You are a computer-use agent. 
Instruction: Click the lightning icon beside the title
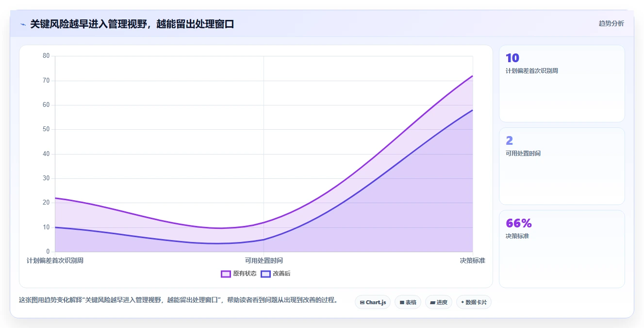(23, 24)
